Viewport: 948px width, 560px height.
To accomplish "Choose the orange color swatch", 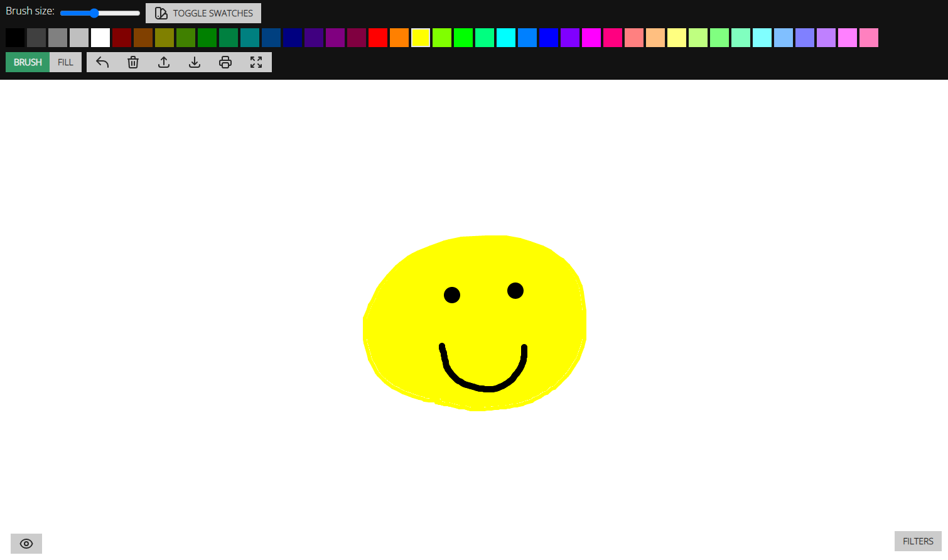I will 399,38.
